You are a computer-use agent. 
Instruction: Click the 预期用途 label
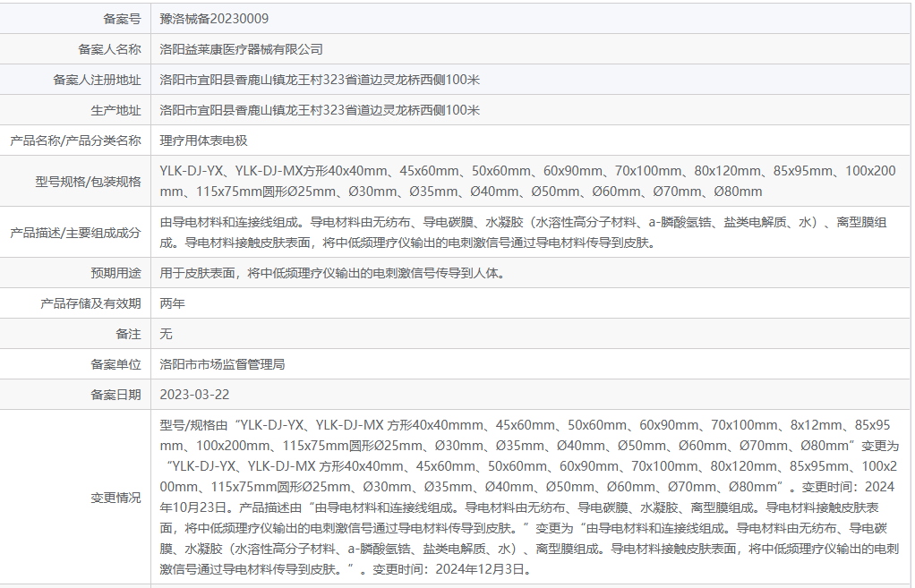tap(116, 273)
